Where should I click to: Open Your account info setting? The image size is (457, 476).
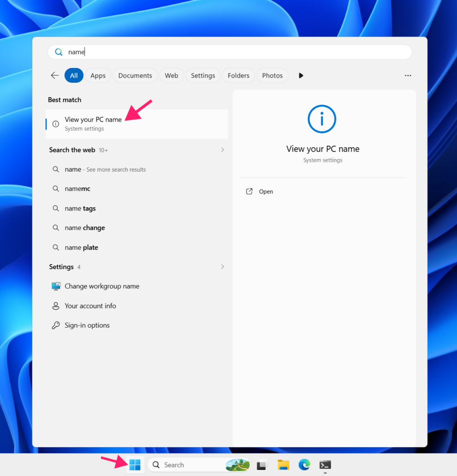(x=137, y=306)
